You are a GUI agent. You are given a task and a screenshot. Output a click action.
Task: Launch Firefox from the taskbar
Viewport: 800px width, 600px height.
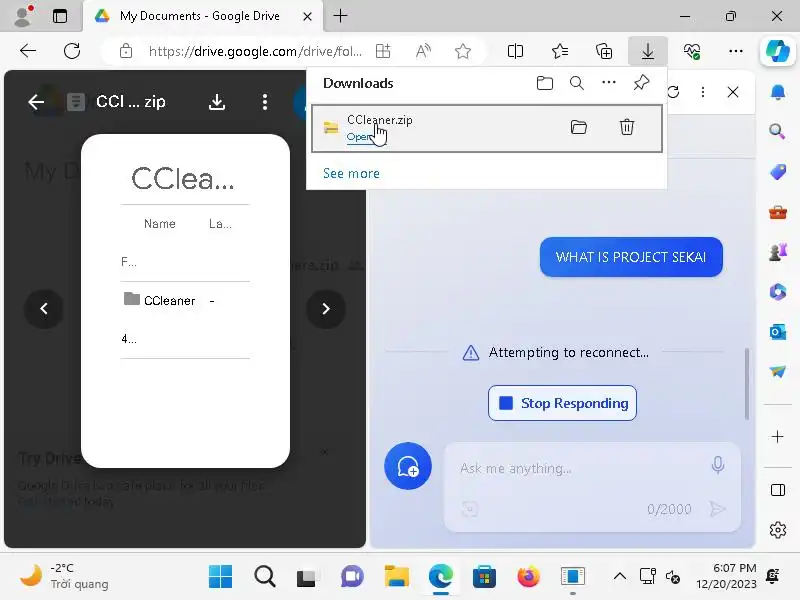pos(529,577)
